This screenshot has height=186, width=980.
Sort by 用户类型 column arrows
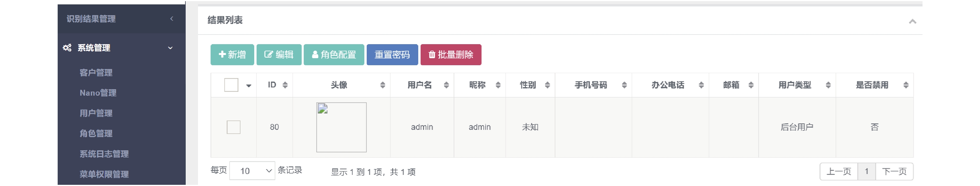tap(828, 85)
